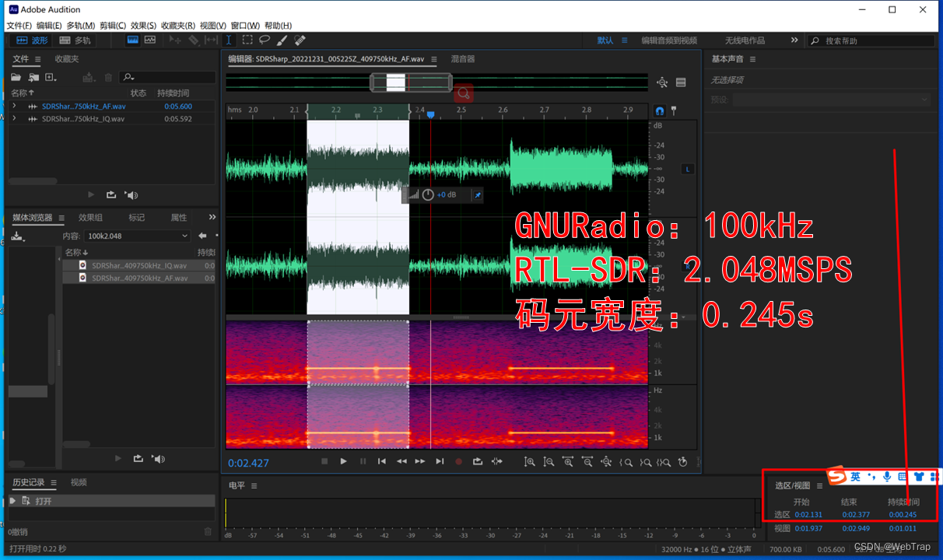Select the Paintbrush Selection tool
The height and width of the screenshot is (560, 943).
click(x=282, y=40)
